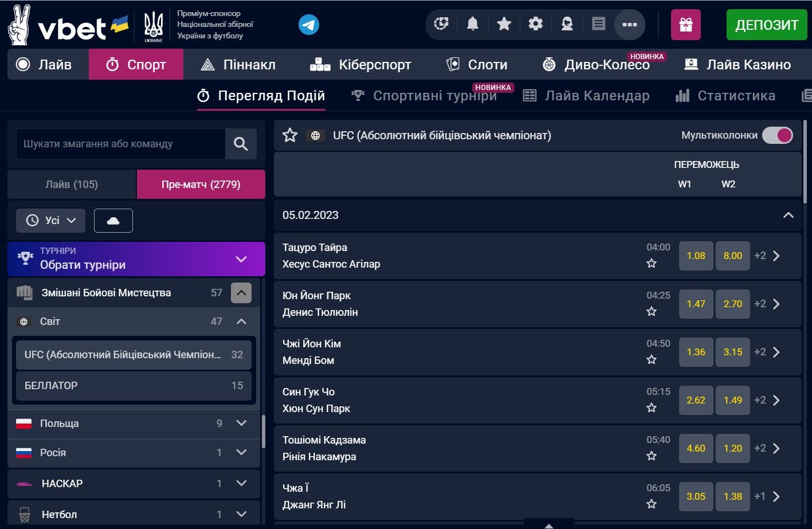Open Юн Йонг Парк match details arrow
The width and height of the screenshot is (812, 529).
[776, 304]
